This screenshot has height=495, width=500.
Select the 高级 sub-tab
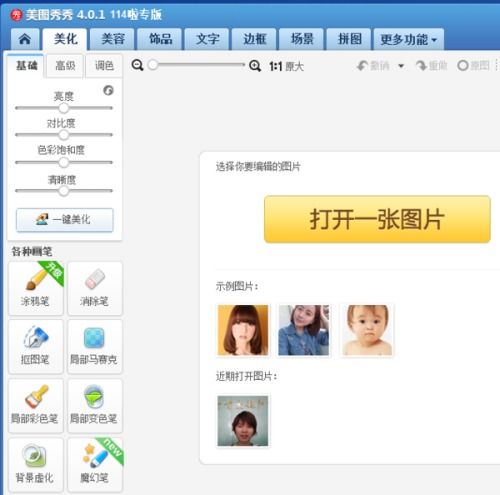pyautogui.click(x=65, y=66)
